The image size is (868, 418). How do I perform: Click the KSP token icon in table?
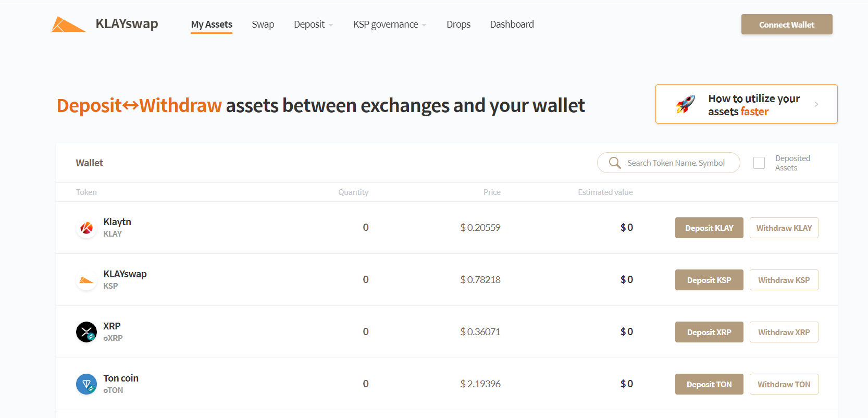coord(86,280)
